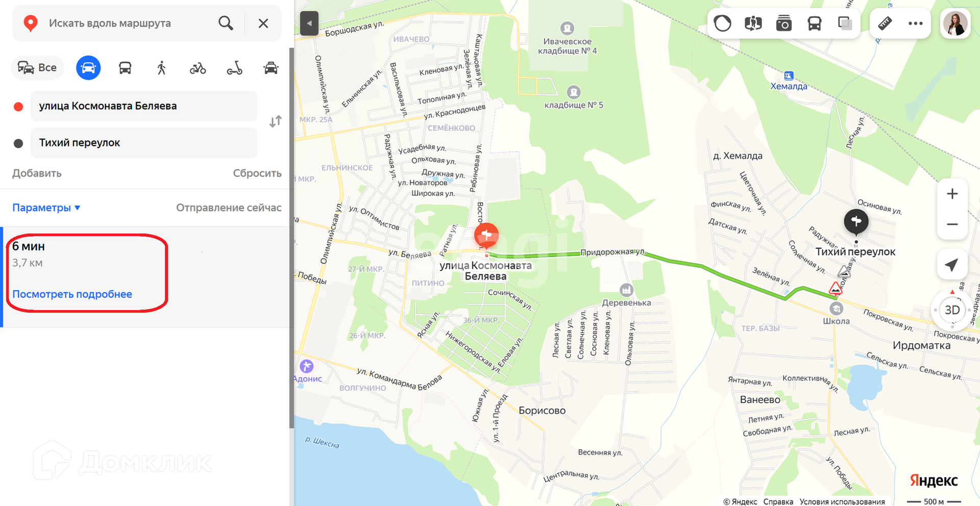
Task: Swap origin and destination points
Action: click(276, 121)
